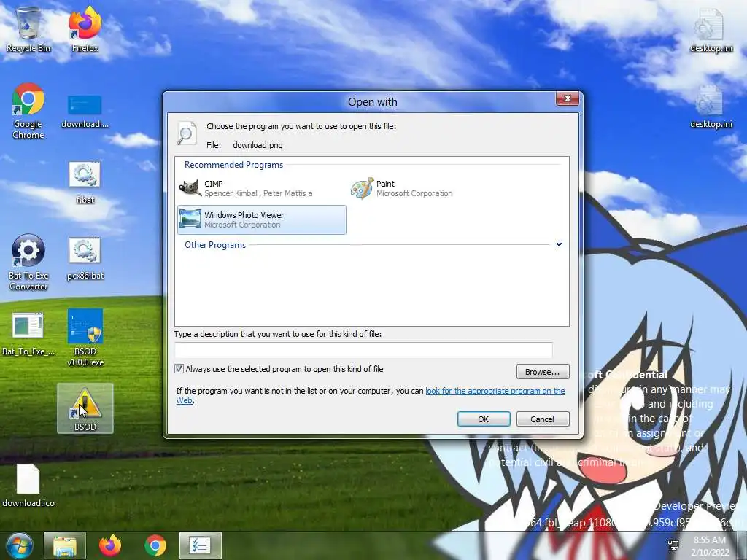
Task: Select the Firefox desktop shortcut
Action: [x=85, y=30]
